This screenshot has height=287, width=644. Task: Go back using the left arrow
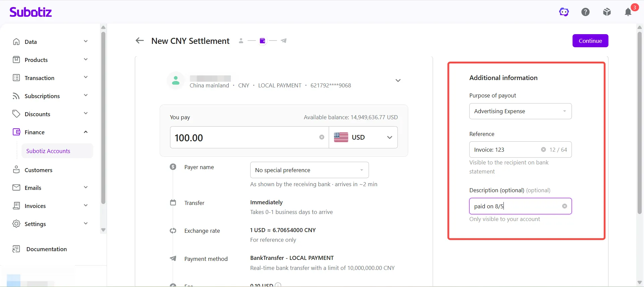point(140,41)
